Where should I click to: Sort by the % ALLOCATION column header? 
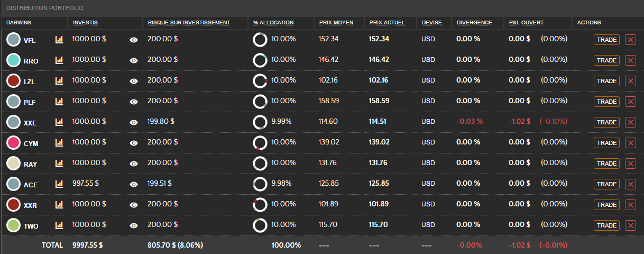tap(273, 23)
